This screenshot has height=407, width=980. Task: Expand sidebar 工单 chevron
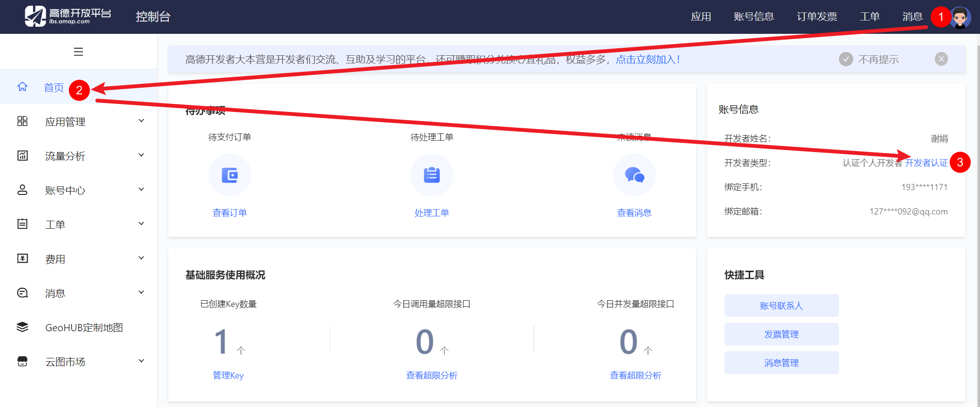(141, 224)
